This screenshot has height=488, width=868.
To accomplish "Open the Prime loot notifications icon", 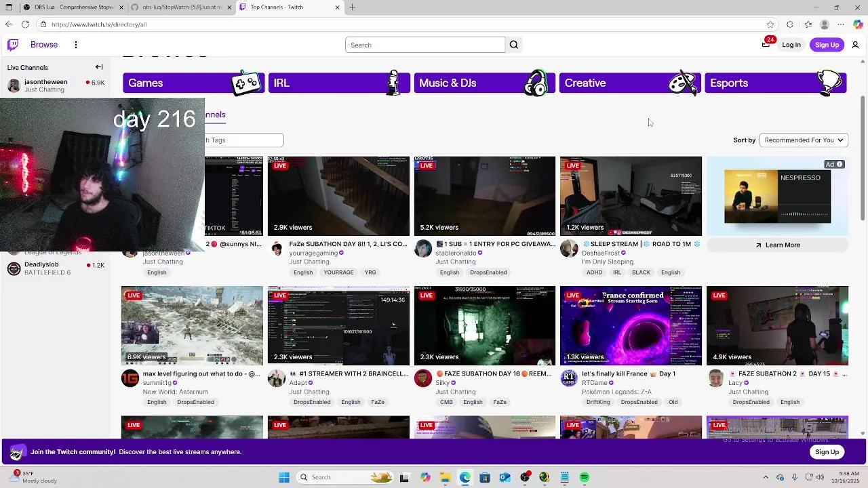I will [766, 44].
